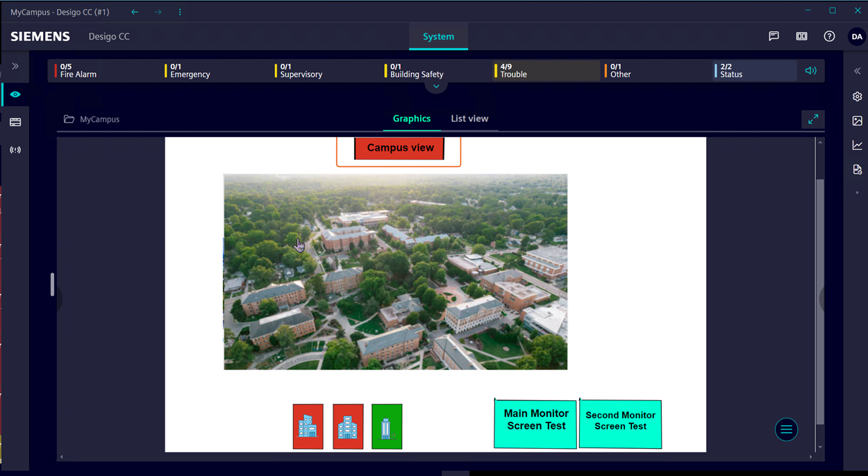This screenshot has height=476, width=868.
Task: Click the Campus view button
Action: 399,147
